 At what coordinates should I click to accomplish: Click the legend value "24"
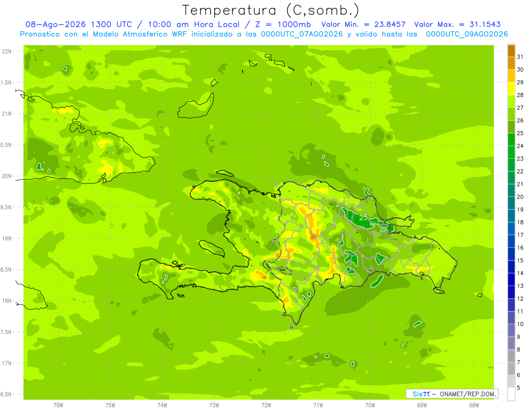(x=520, y=146)
